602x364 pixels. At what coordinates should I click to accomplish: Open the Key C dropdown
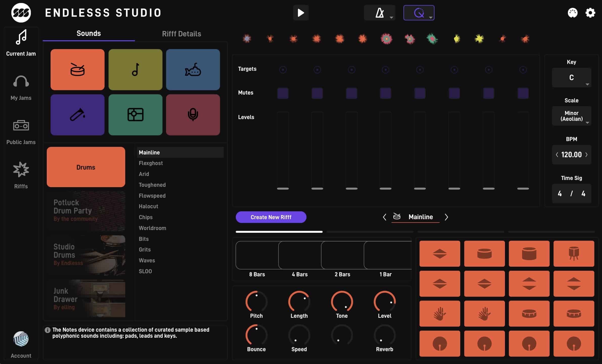click(x=571, y=78)
